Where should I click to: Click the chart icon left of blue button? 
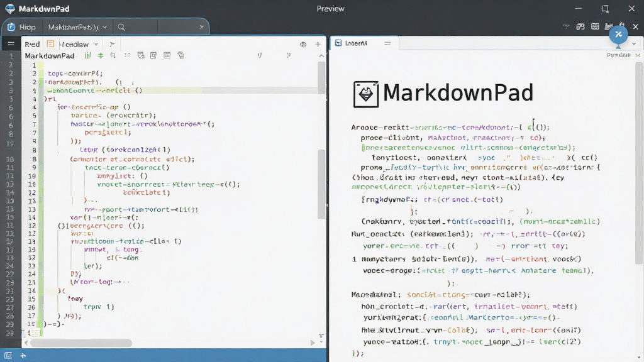click(608, 26)
